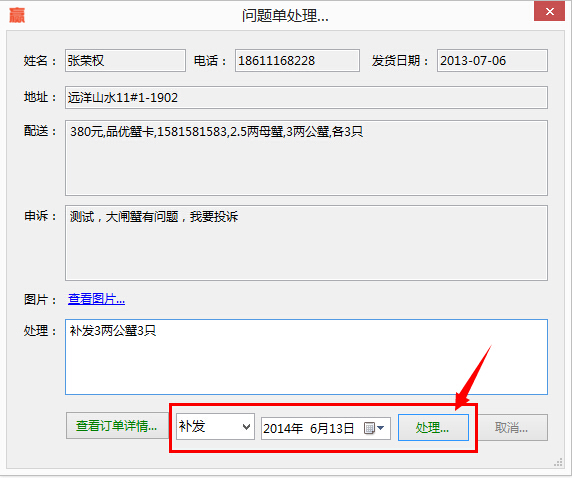
Task: Confirm with the green 处理 button
Action: coord(433,427)
